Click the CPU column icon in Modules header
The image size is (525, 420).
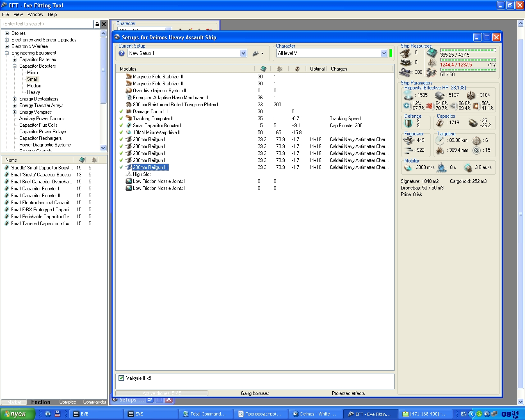click(263, 69)
